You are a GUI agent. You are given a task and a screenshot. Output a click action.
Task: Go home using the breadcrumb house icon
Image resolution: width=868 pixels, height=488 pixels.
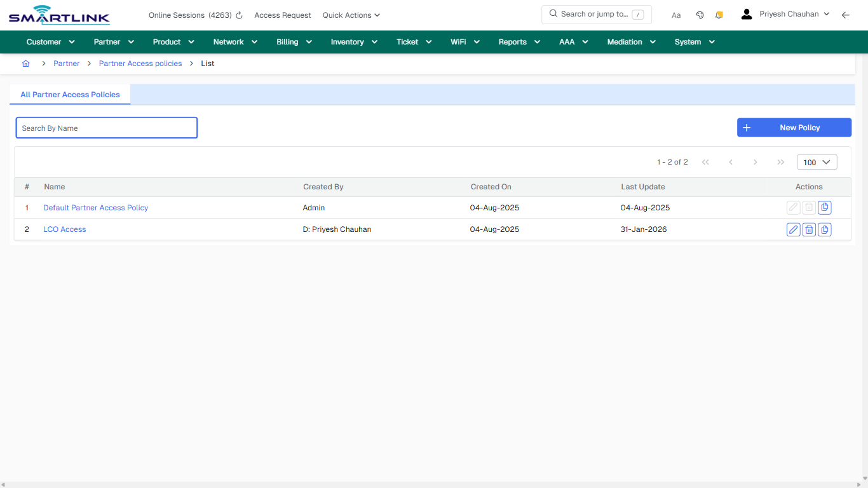pos(25,64)
